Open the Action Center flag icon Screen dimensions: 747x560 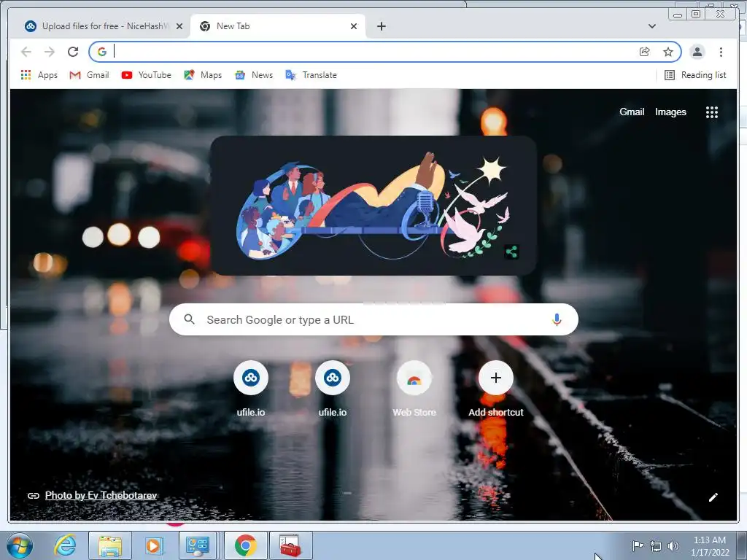[638, 546]
